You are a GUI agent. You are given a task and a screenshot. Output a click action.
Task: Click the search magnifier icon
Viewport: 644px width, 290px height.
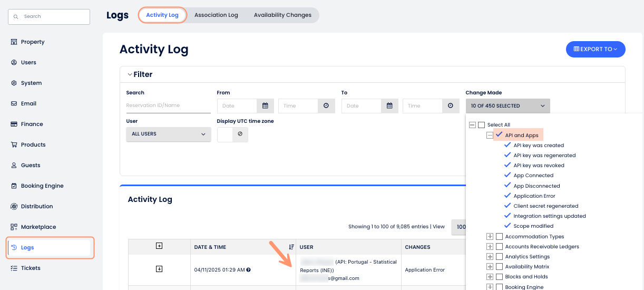click(16, 17)
